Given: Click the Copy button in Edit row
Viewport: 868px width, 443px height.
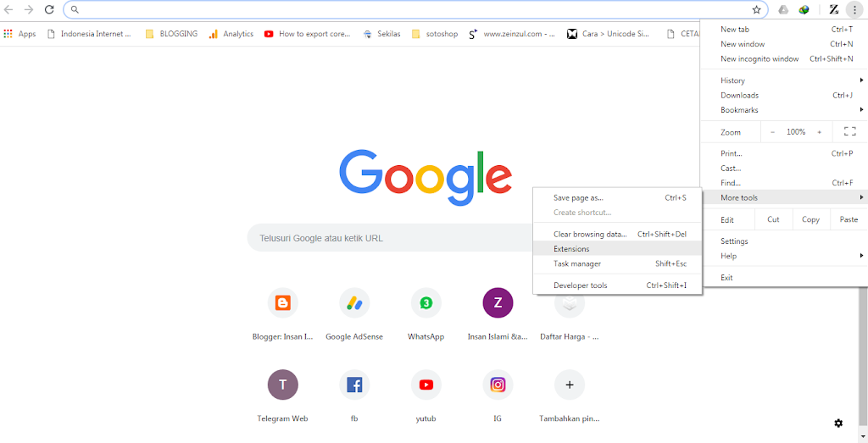Looking at the screenshot, I should 810,219.
